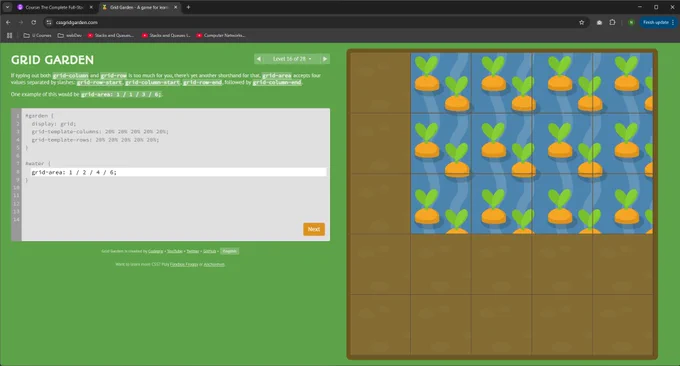This screenshot has width=680, height=366.
Task: Open the webDev bookmark folder
Action: point(70,36)
